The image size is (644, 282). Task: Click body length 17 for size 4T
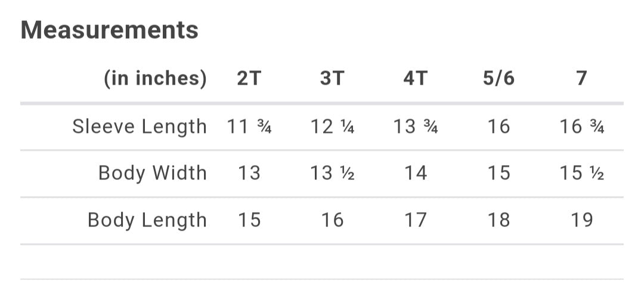pyautogui.click(x=416, y=220)
